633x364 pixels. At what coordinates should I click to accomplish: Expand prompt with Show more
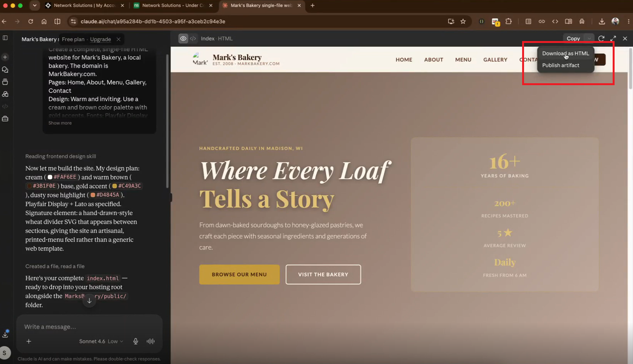pyautogui.click(x=60, y=123)
